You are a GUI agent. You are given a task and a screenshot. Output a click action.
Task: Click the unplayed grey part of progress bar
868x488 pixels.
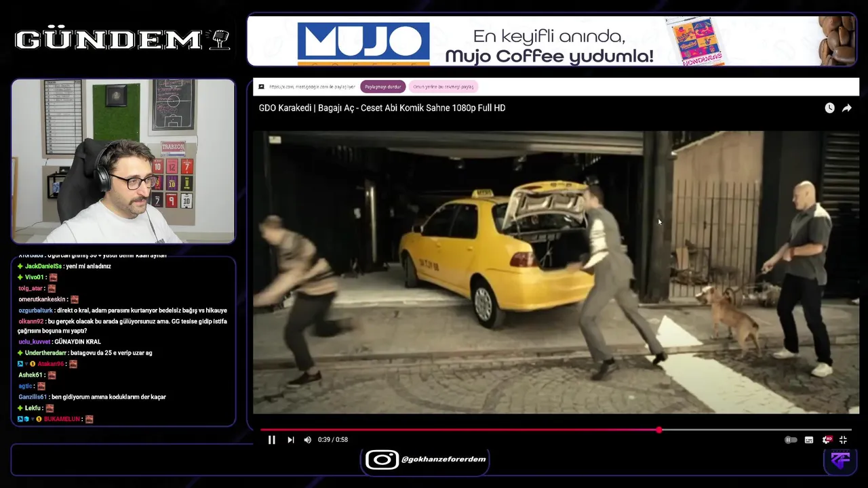[x=756, y=430]
